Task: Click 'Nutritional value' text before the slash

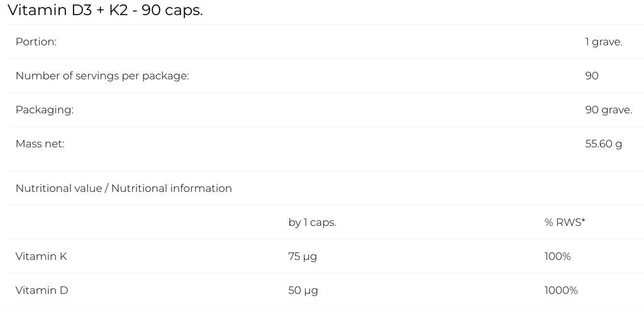Action: 58,188
